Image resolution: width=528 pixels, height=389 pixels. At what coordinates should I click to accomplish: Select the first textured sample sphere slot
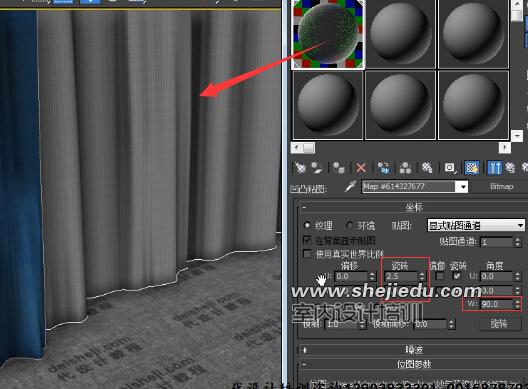[328, 34]
